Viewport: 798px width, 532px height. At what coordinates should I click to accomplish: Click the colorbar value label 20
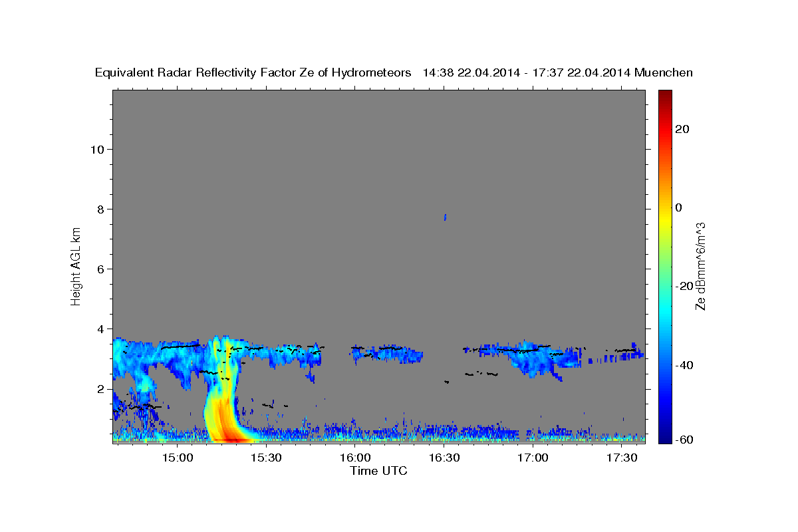point(682,129)
